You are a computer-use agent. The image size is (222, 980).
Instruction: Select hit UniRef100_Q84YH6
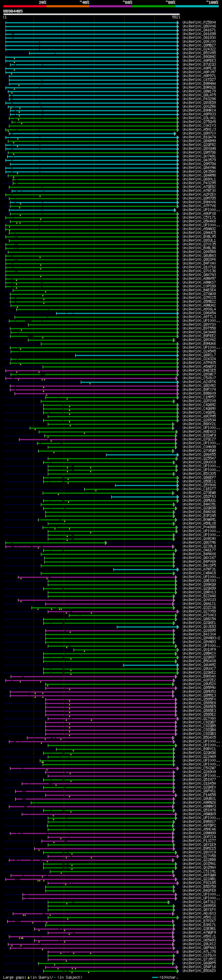click(199, 168)
